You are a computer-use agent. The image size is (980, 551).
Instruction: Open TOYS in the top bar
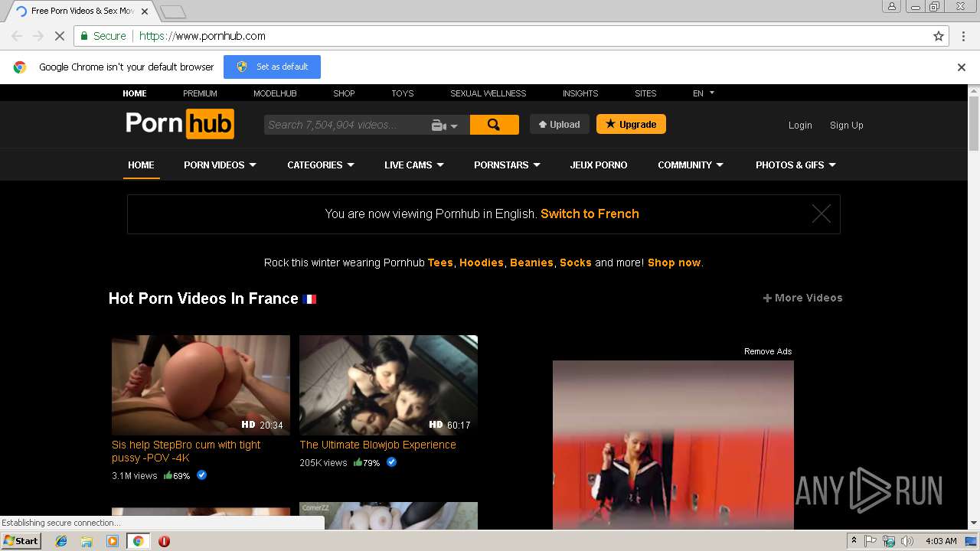click(402, 93)
